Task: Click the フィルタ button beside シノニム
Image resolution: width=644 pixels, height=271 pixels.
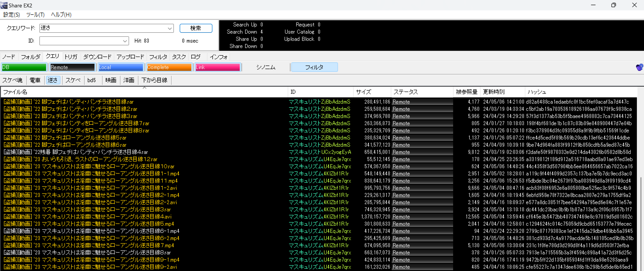Action: (314, 67)
